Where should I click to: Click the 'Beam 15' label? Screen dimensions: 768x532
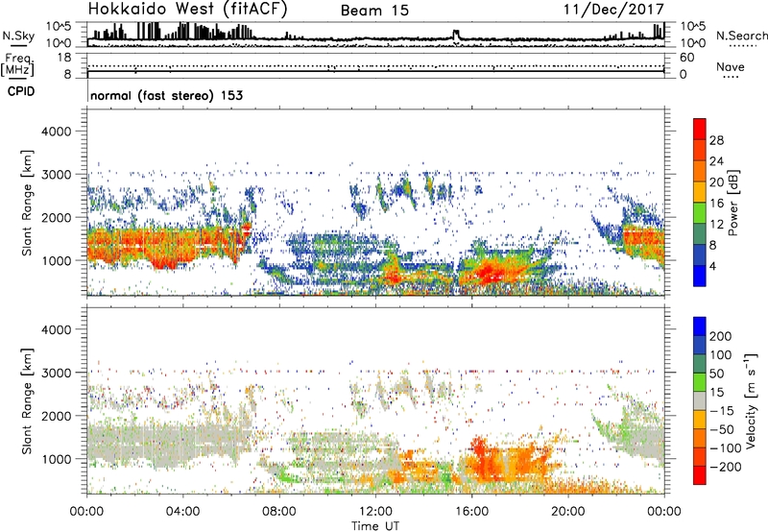pyautogui.click(x=374, y=11)
